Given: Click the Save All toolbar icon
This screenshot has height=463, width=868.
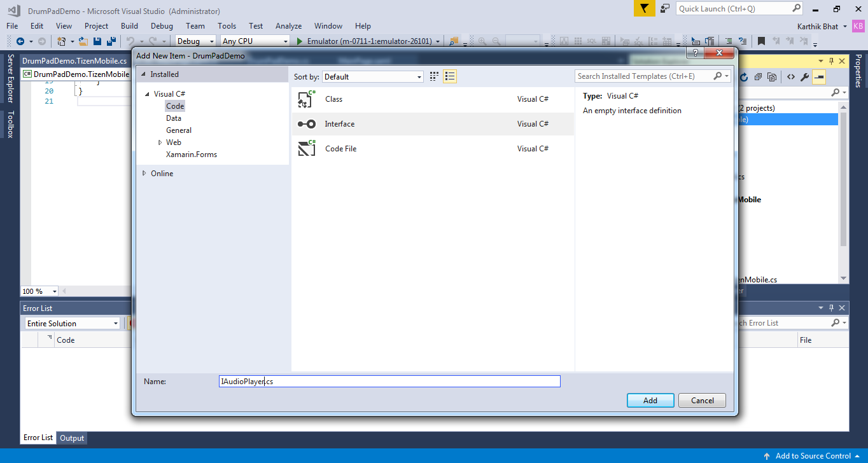Looking at the screenshot, I should click(x=111, y=41).
